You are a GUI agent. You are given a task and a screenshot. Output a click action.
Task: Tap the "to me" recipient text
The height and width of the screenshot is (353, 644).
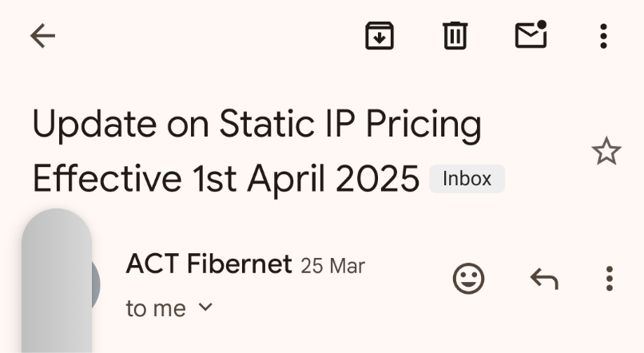[156, 308]
